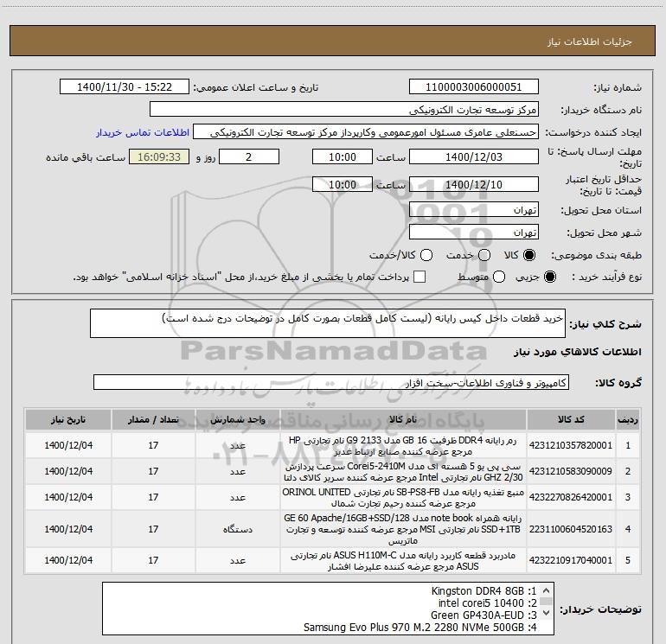Image resolution: width=666 pixels, height=644 pixels.
Task: Select the متوسط purchase type radio
Action: point(499,277)
